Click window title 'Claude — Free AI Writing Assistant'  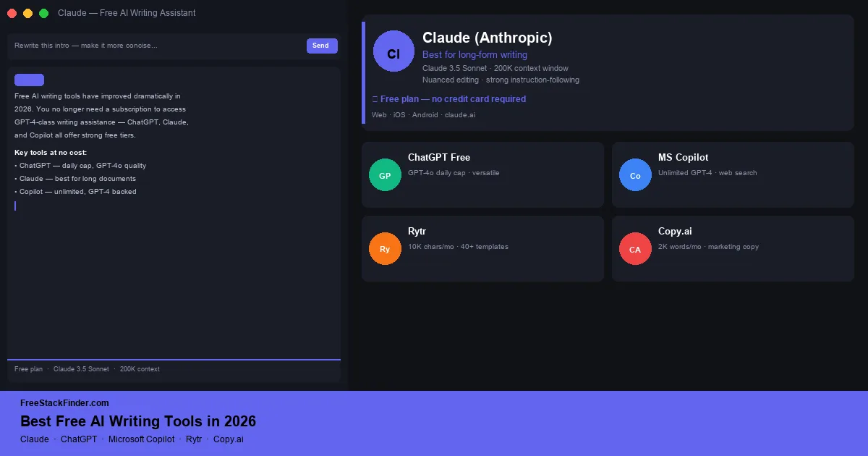127,13
